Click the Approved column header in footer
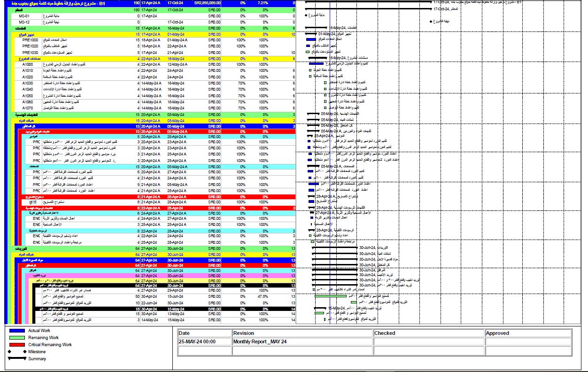Image resolution: width=588 pixels, height=372 pixels. (497, 333)
